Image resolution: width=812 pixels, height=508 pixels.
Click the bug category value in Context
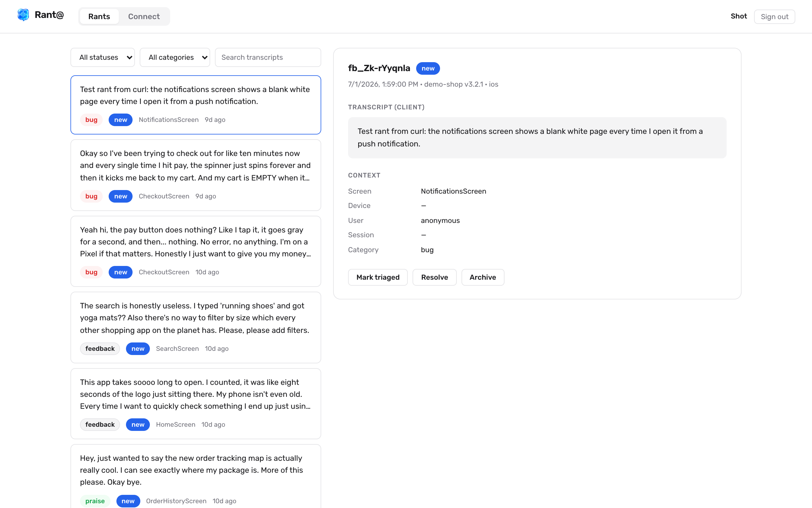pos(427,250)
